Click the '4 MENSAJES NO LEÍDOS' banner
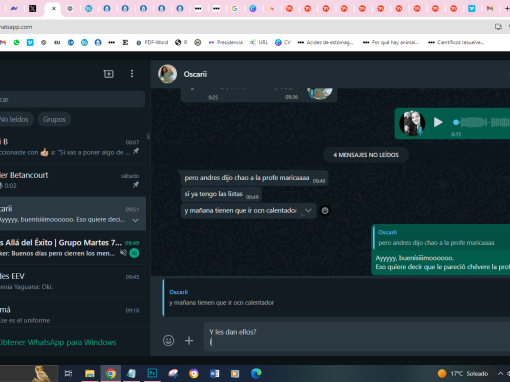Viewport: 510px width, 382px height. 366,155
